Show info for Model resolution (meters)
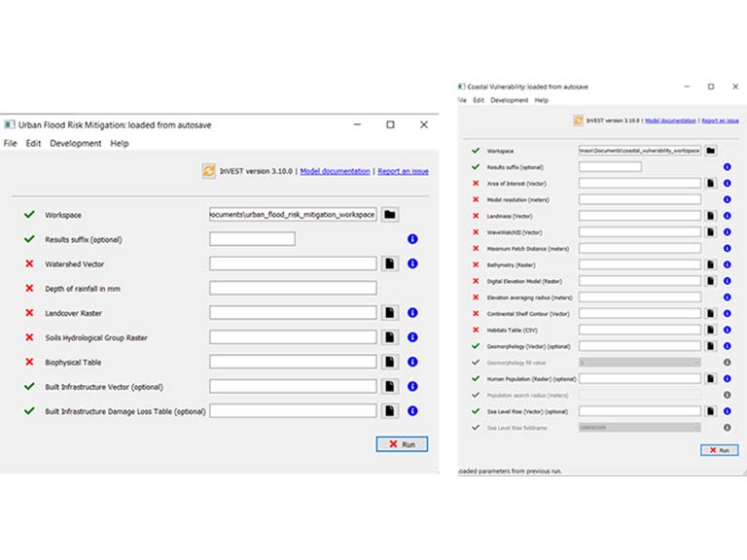Viewport: 747px width, 560px height. click(727, 199)
